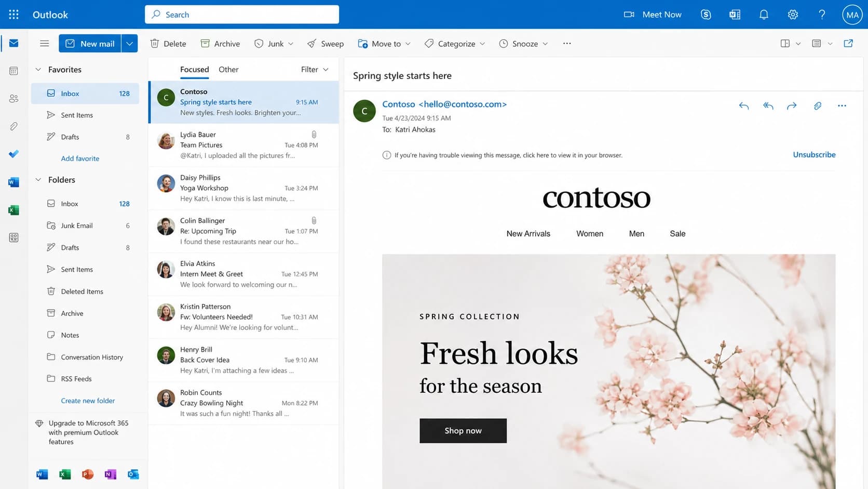Open more apps in left rail

[x=14, y=237]
